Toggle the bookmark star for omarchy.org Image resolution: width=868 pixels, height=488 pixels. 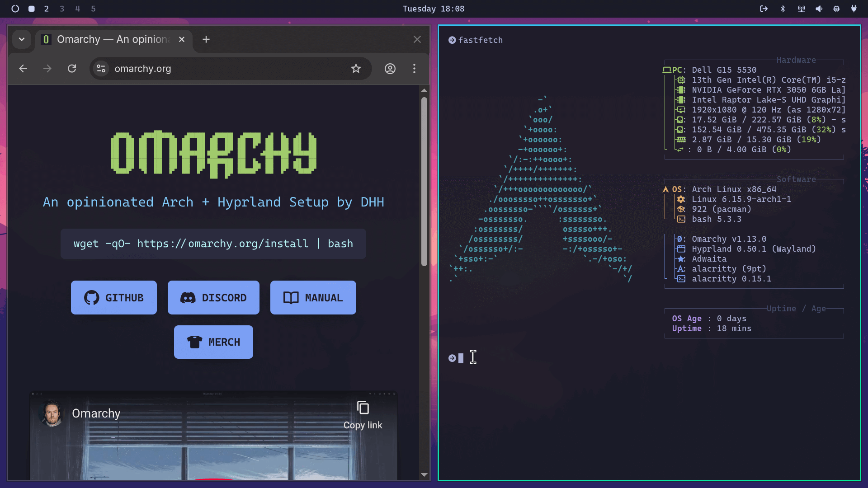coord(356,68)
